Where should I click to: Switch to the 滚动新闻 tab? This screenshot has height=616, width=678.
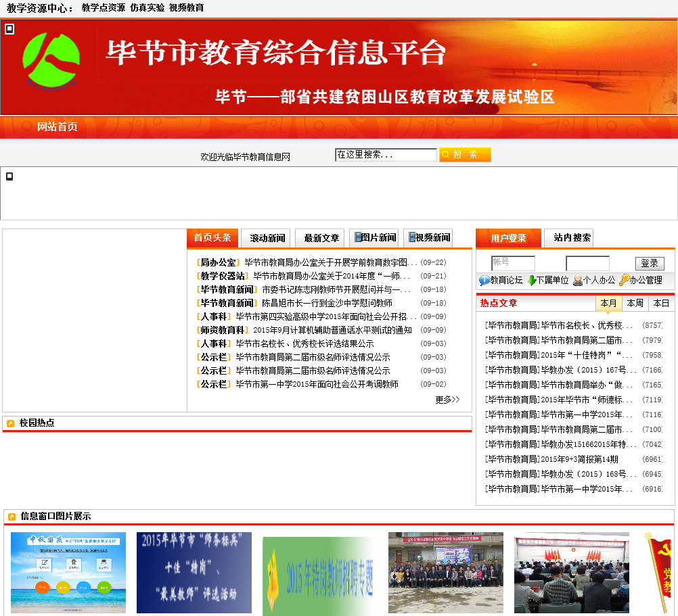pos(265,238)
